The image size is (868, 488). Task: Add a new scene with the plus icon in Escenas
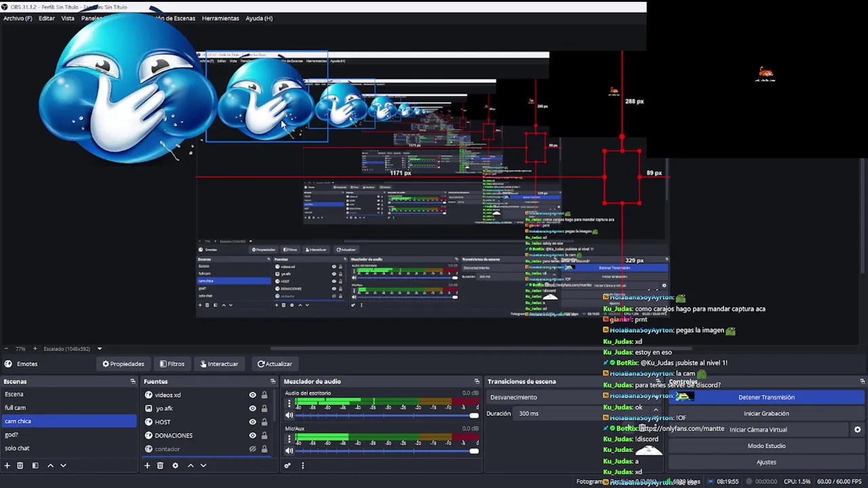click(7, 466)
